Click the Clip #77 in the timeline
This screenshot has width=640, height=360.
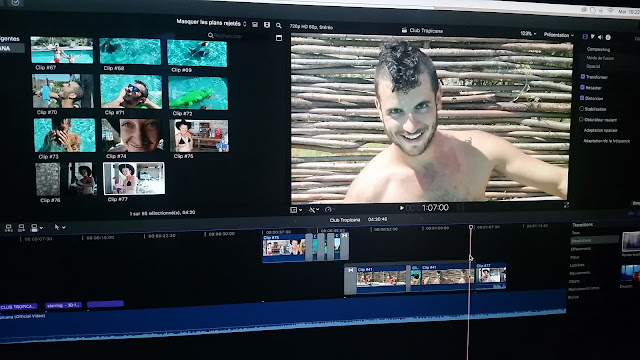(x=491, y=276)
